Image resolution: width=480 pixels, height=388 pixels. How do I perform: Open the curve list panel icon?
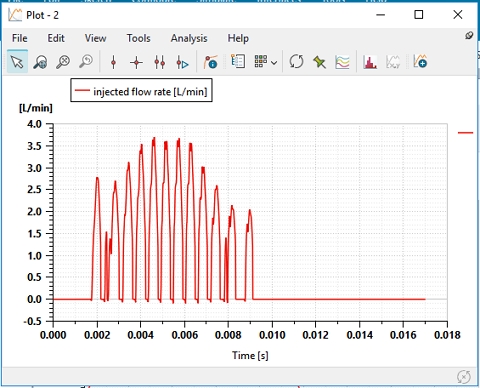(238, 62)
